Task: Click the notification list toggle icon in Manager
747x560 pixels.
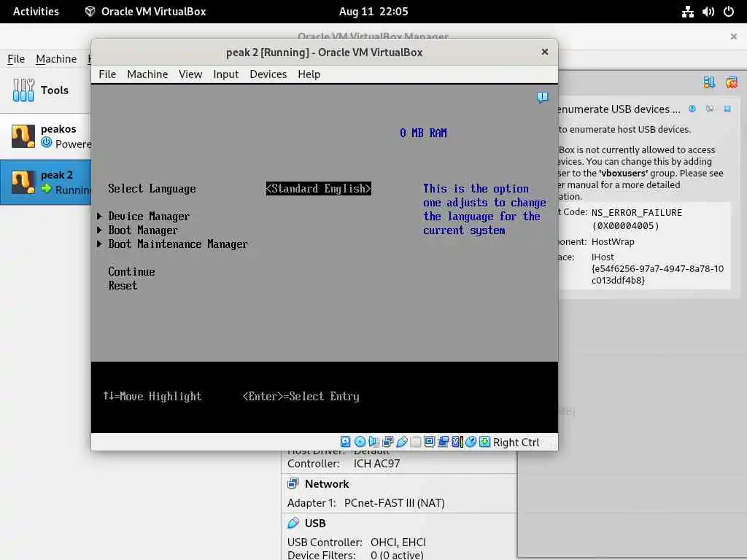Action: click(709, 82)
